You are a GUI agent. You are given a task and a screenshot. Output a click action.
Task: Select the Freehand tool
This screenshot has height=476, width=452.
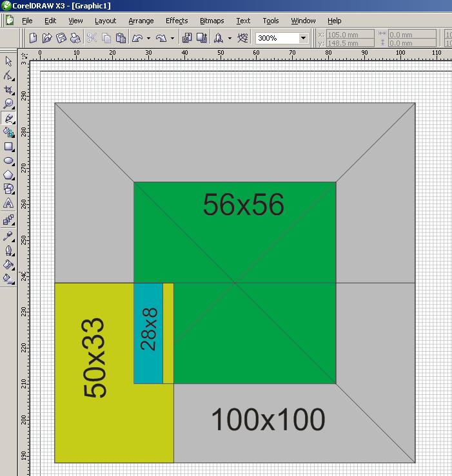(8, 118)
